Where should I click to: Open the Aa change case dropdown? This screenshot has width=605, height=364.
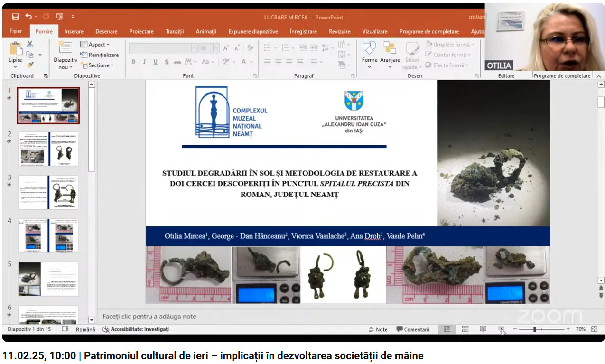(x=207, y=62)
